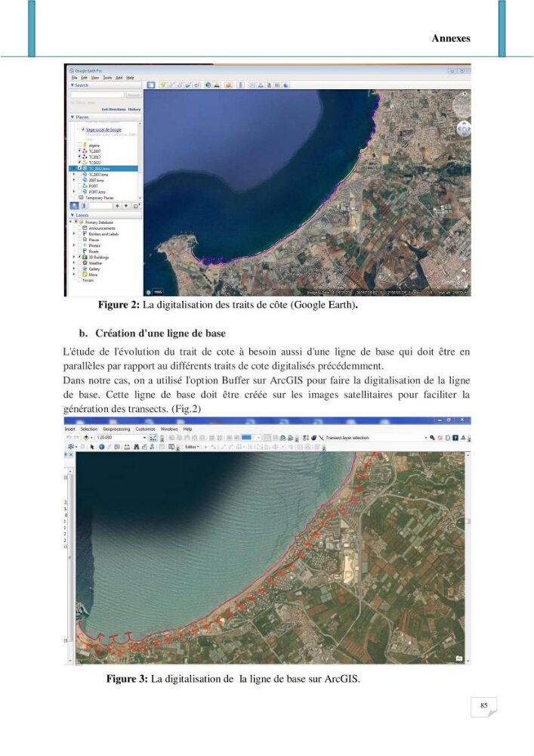Click the Search button in Google Earth
This screenshot has height=756, width=534.
pos(134,95)
